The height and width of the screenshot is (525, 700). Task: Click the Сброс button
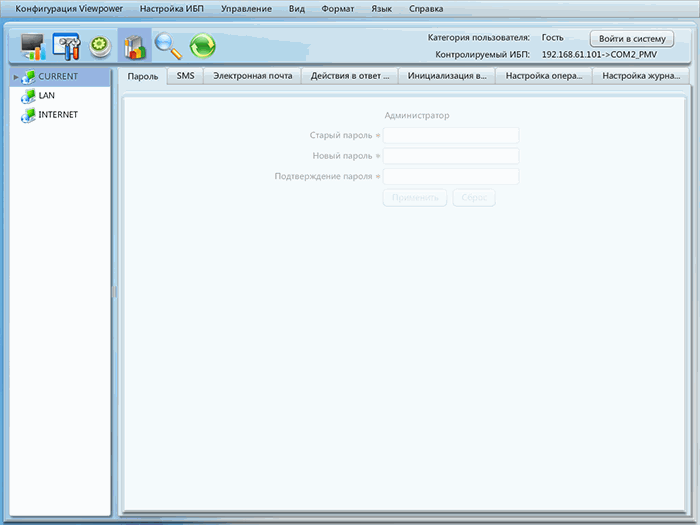pos(474,197)
